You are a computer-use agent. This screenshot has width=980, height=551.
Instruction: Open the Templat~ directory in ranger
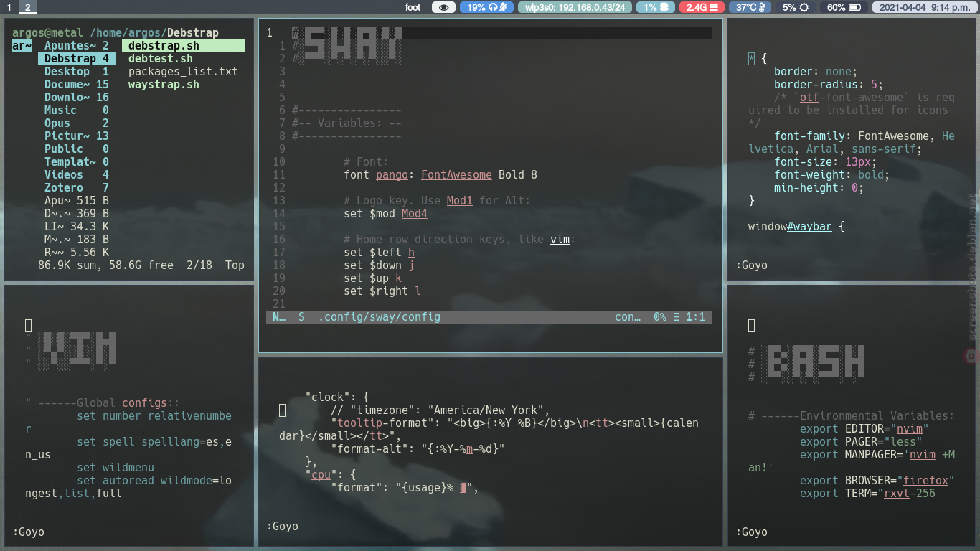(77, 162)
